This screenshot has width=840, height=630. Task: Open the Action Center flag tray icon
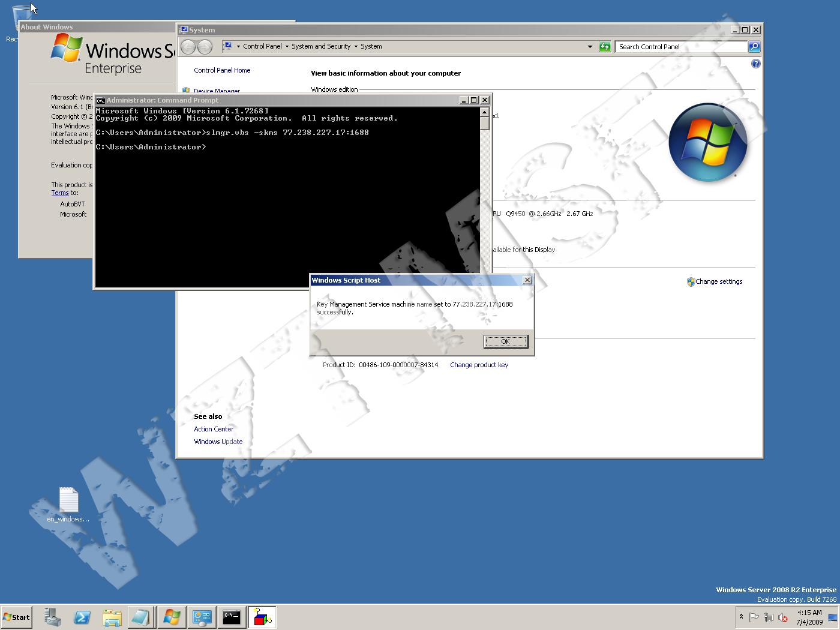click(754, 617)
